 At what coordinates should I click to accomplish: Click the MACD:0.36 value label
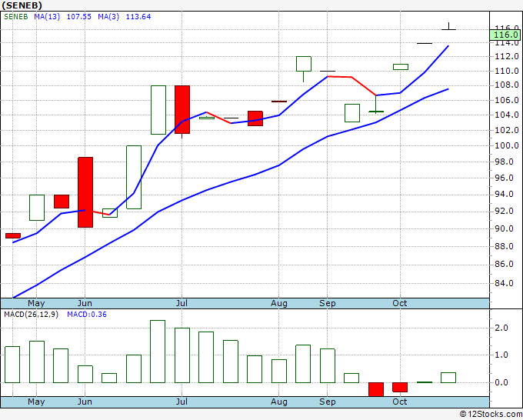point(87,315)
